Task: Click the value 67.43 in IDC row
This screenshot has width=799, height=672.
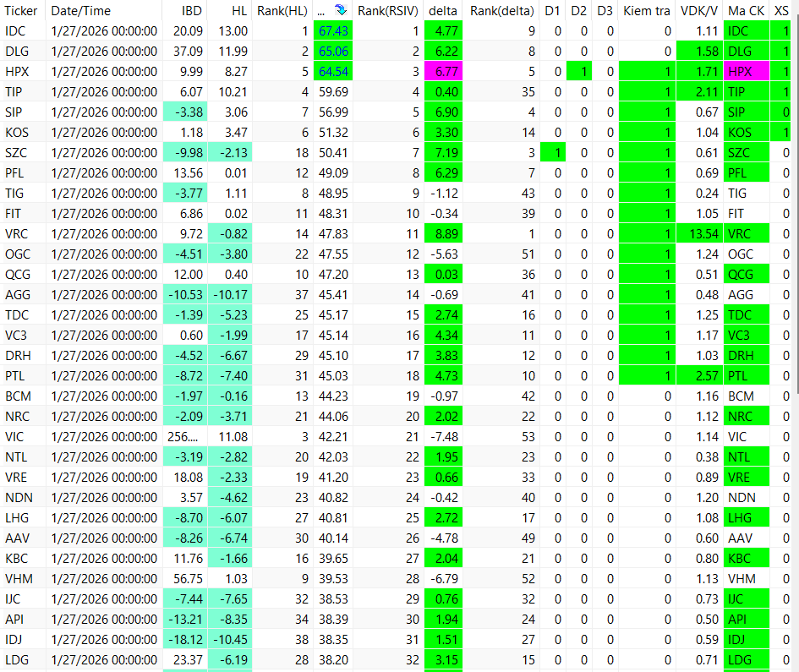Action: coord(333,31)
